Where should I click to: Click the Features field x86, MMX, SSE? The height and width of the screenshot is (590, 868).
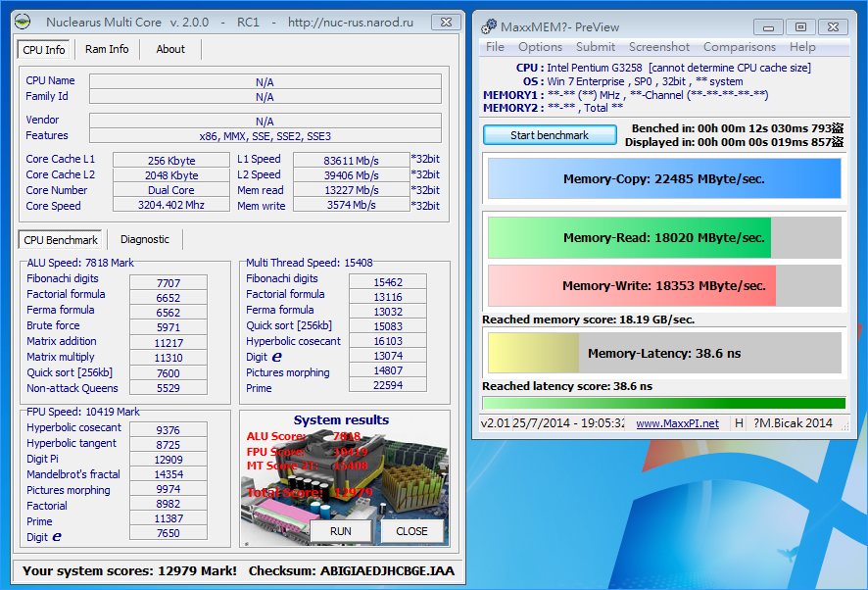coord(265,135)
